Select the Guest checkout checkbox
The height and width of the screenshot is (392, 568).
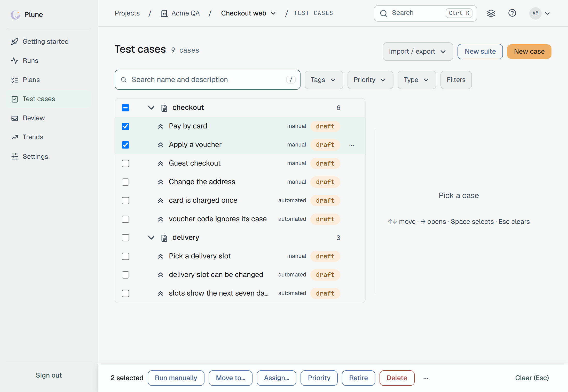click(125, 164)
